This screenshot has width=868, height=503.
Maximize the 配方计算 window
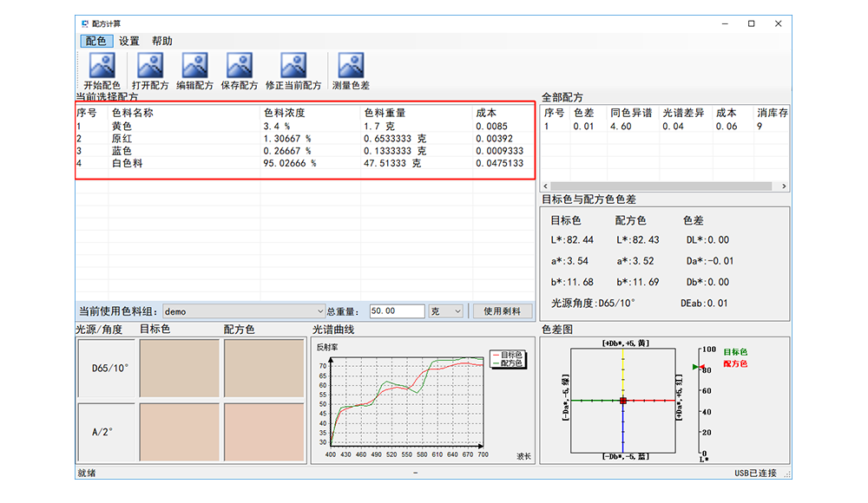coord(751,23)
